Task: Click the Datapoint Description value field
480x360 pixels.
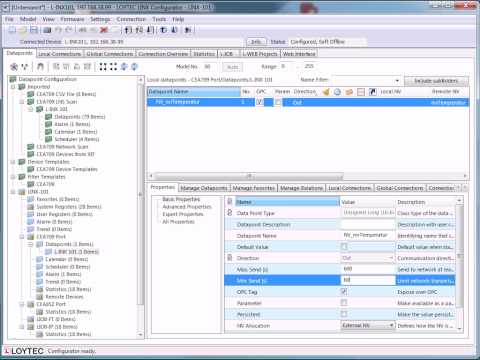Action: [x=368, y=224]
